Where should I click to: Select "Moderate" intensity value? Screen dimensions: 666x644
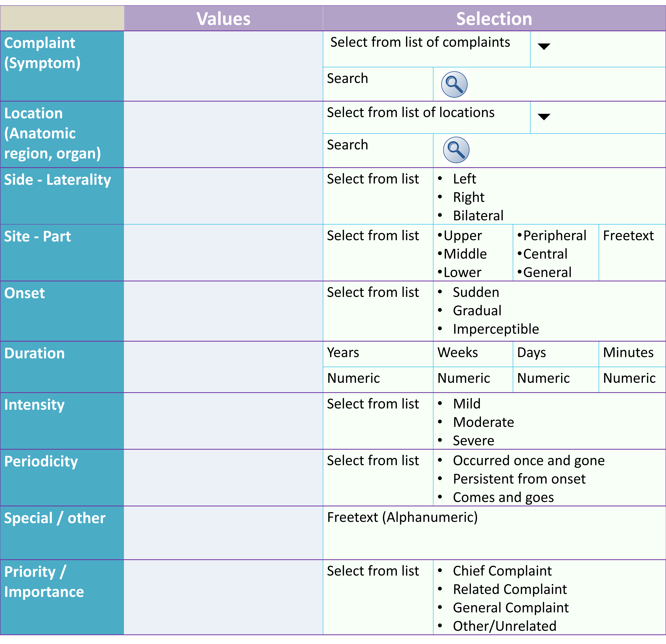pos(483,422)
